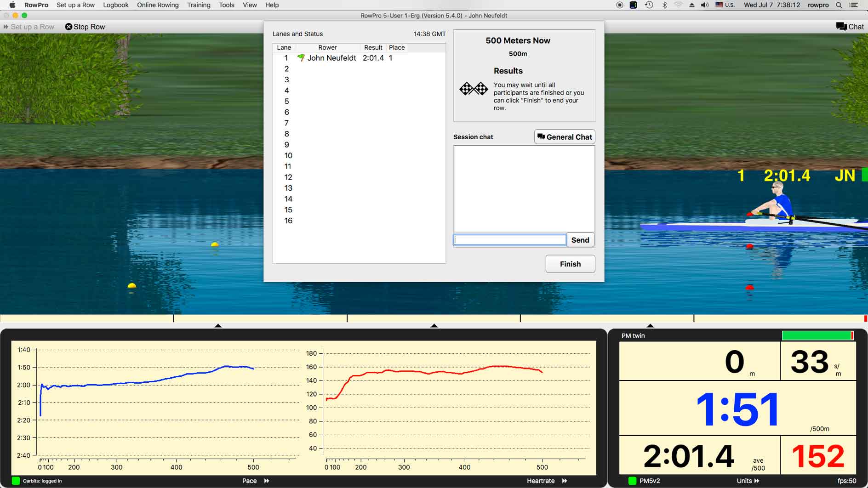Open the Set up a Row menu
This screenshot has height=488, width=868.
[75, 5]
